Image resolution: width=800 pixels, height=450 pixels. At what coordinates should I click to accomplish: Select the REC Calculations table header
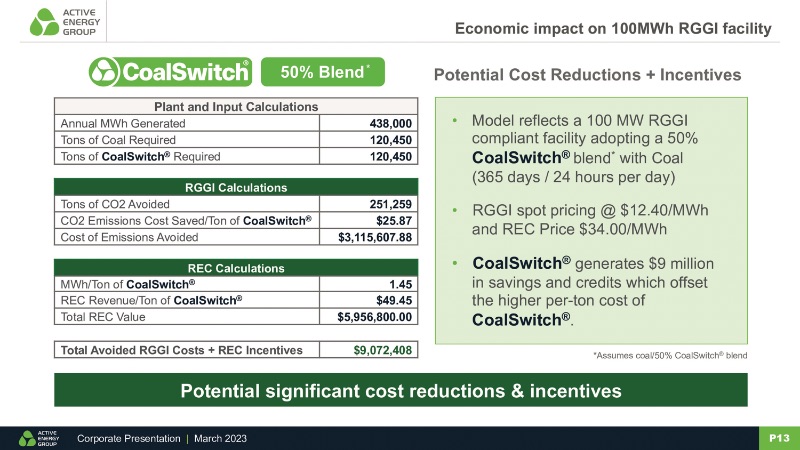click(235, 268)
